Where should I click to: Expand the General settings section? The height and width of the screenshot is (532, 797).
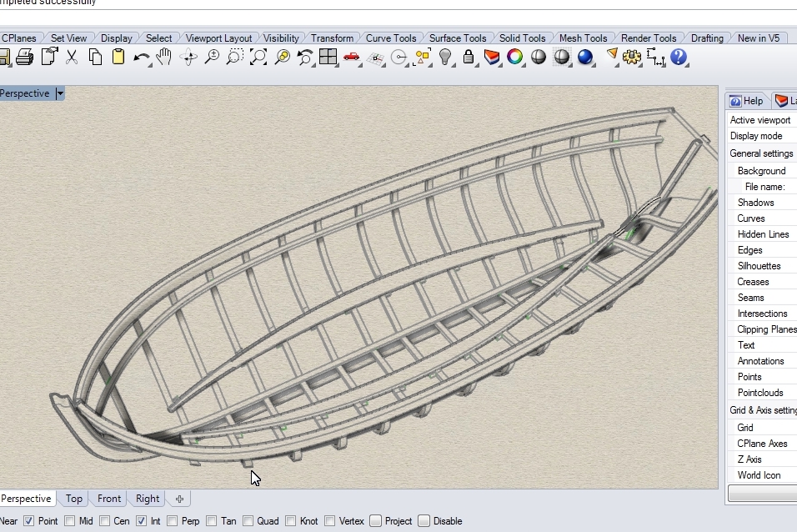click(761, 153)
